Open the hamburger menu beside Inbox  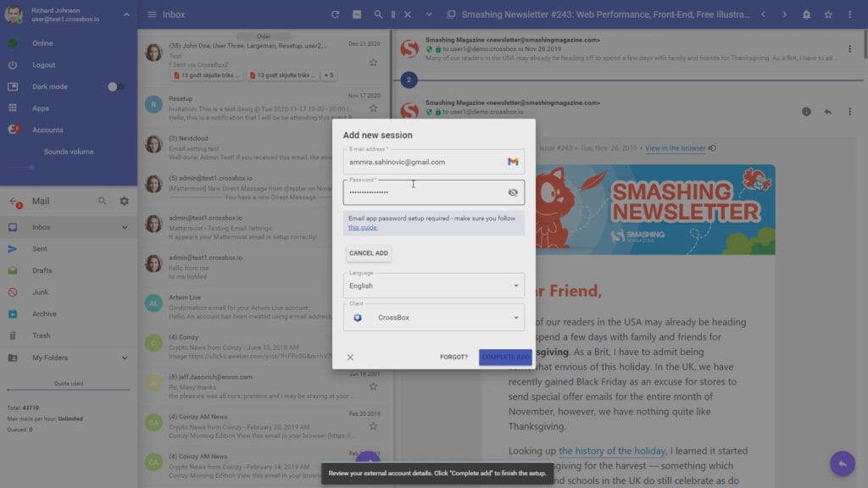point(152,14)
